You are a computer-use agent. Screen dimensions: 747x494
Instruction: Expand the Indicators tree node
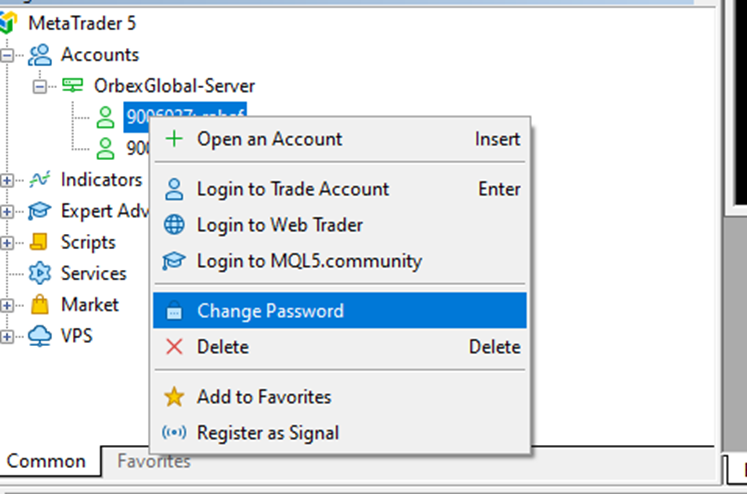pos(7,181)
